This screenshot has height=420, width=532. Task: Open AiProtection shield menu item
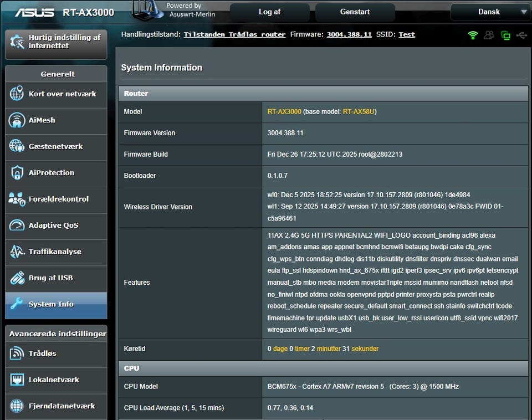56,173
